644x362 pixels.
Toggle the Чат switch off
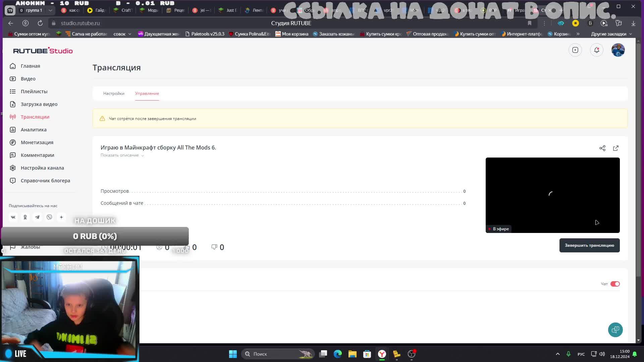click(x=615, y=284)
